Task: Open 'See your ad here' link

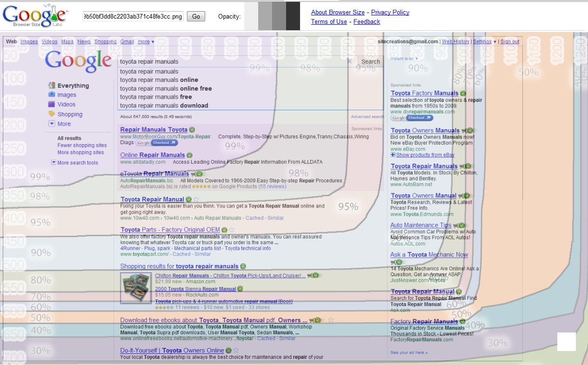Action: tap(409, 352)
